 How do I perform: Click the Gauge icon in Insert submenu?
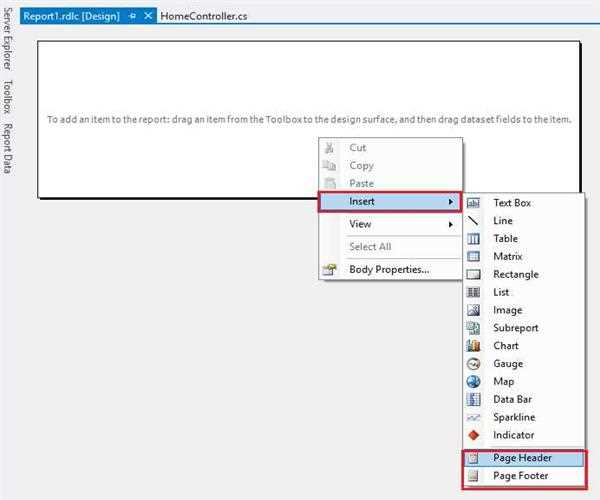pos(474,364)
